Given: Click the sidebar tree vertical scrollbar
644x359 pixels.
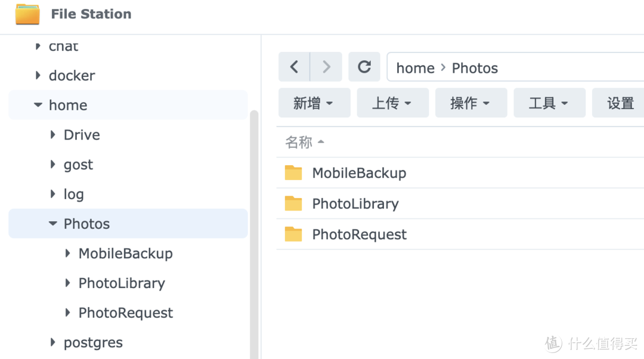Looking at the screenshot, I should pos(254,234).
